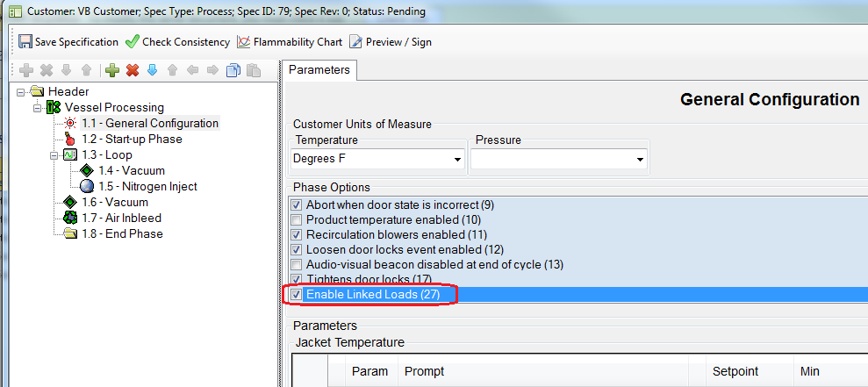Click the Preview / Sign button
Screen dimensions: 868x387
tap(391, 42)
